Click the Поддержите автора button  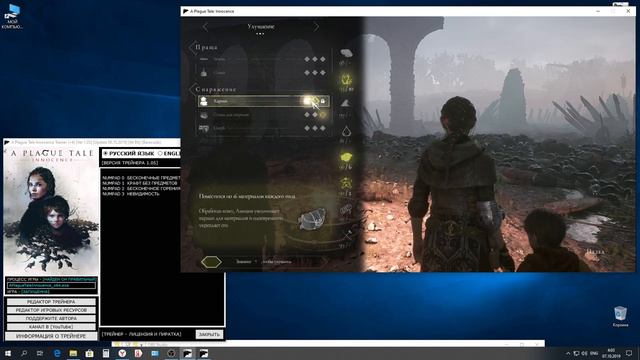tap(51, 318)
